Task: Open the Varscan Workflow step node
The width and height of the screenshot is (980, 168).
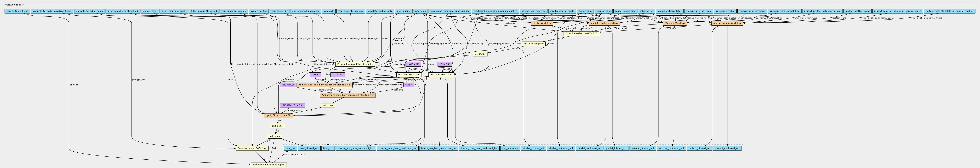Action: pos(675,23)
